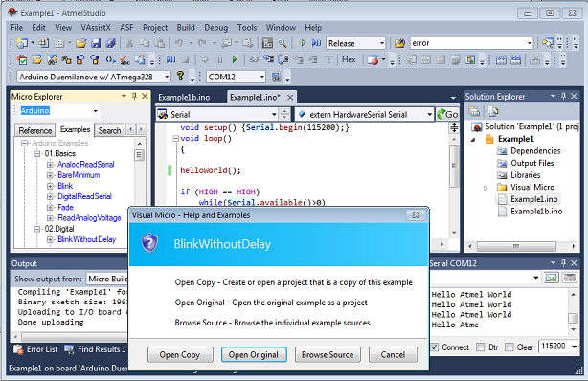588x381 pixels.
Task: Click the yellow question mark help icon
Action: point(180,77)
